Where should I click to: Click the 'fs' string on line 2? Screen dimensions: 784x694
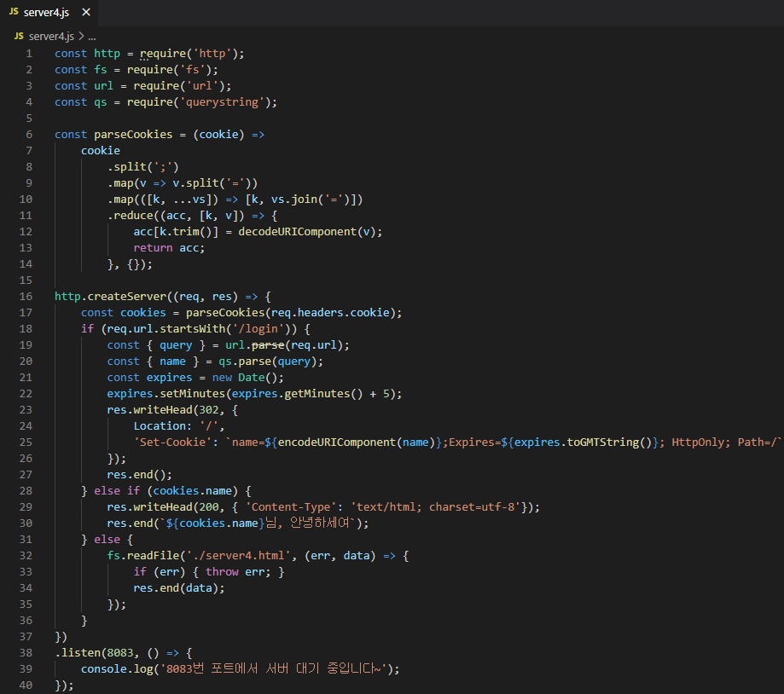coord(193,69)
